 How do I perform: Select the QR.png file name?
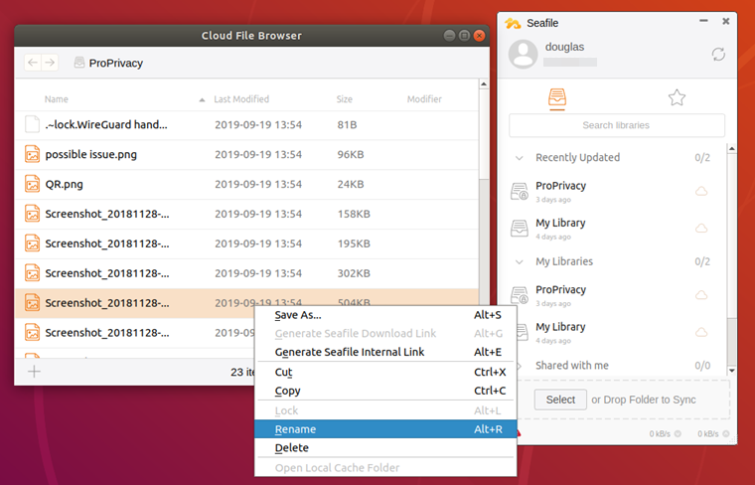pos(64,184)
